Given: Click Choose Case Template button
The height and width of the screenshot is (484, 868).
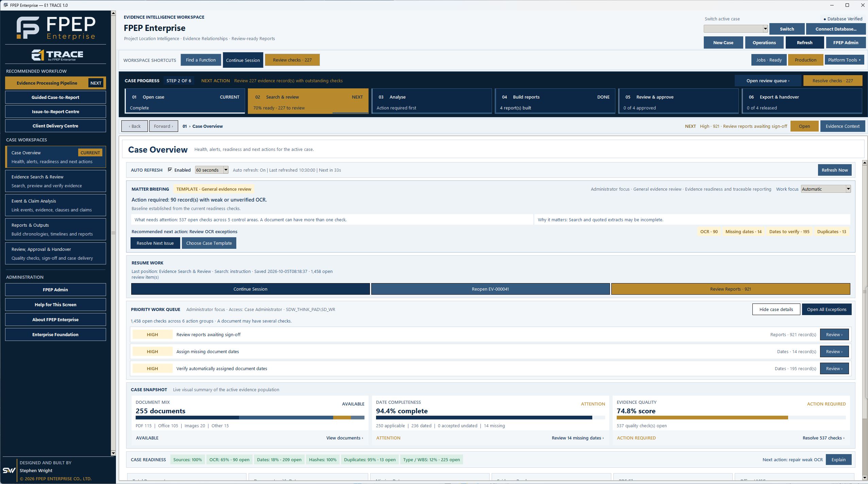Looking at the screenshot, I should click(209, 243).
